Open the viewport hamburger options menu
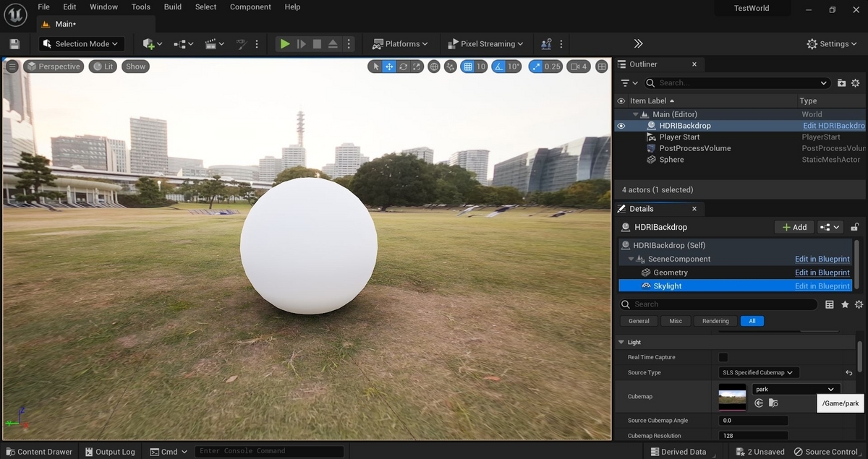Image resolution: width=868 pixels, height=459 pixels. (x=12, y=67)
